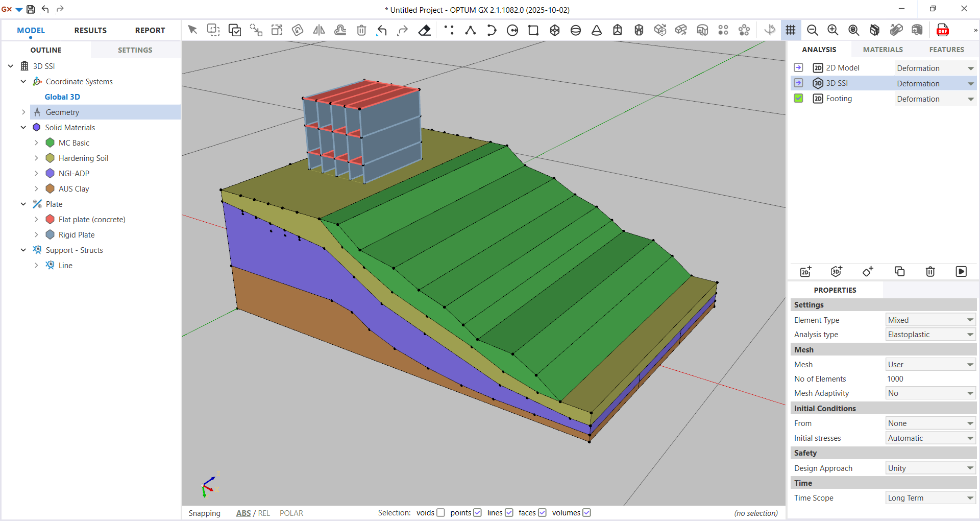
Task: Click the save icon in the title bar
Action: pyautogui.click(x=31, y=9)
